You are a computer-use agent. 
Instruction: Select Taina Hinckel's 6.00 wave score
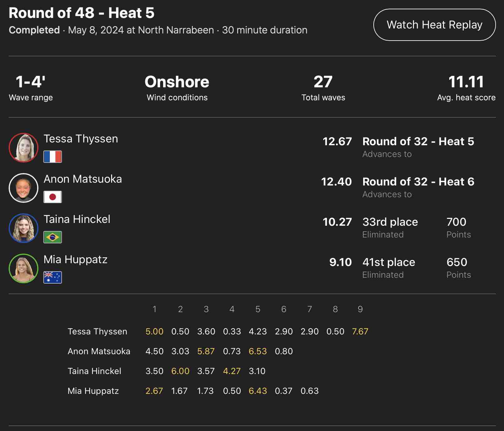pyautogui.click(x=180, y=371)
